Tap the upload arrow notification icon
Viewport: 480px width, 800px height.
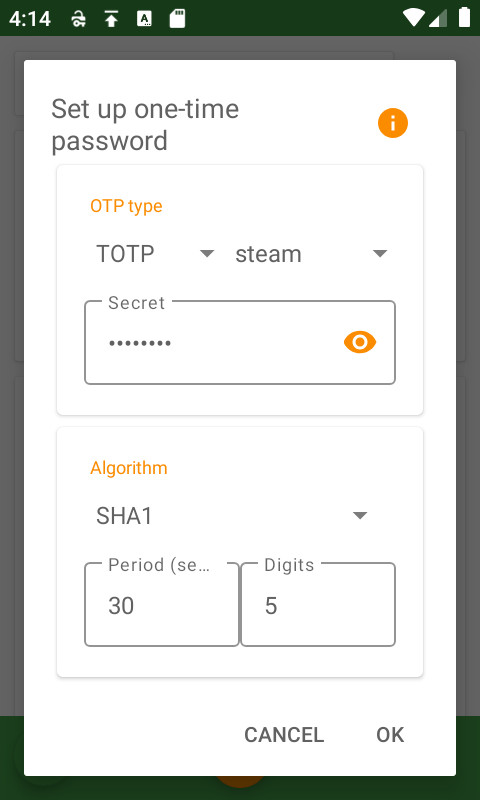point(111,19)
